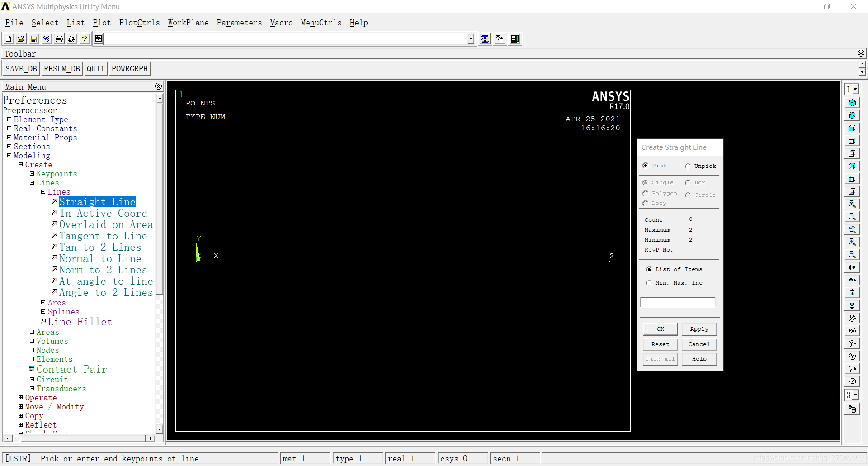Image resolution: width=868 pixels, height=466 pixels.
Task: Click the Isometric View cube icon
Action: click(x=852, y=103)
